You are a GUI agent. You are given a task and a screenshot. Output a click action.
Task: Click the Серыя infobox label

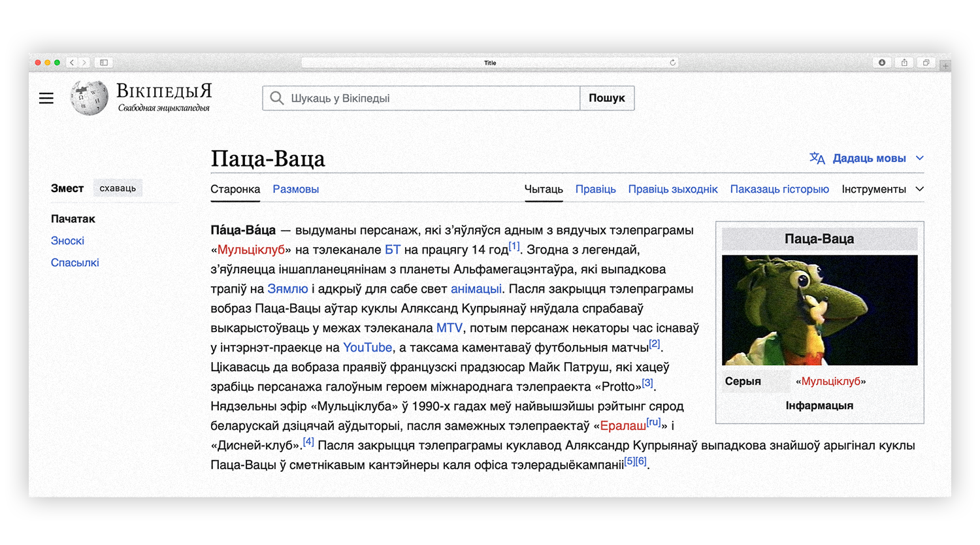743,381
